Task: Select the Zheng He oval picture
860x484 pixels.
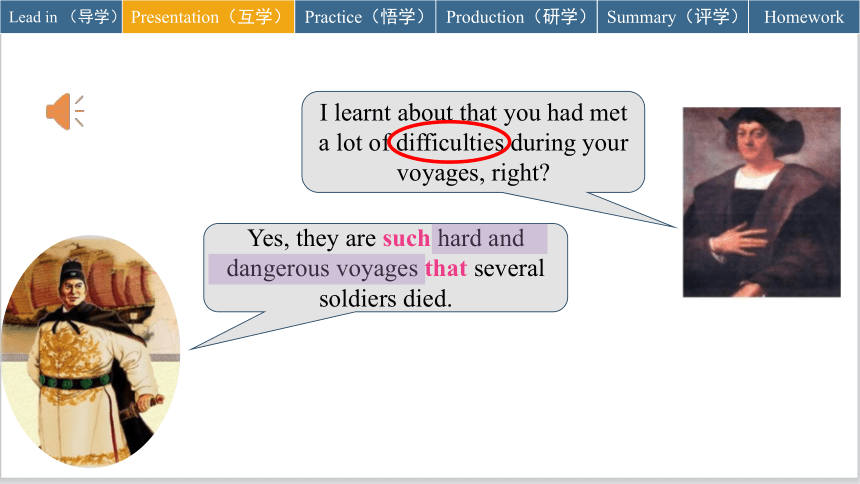Action: 90,351
